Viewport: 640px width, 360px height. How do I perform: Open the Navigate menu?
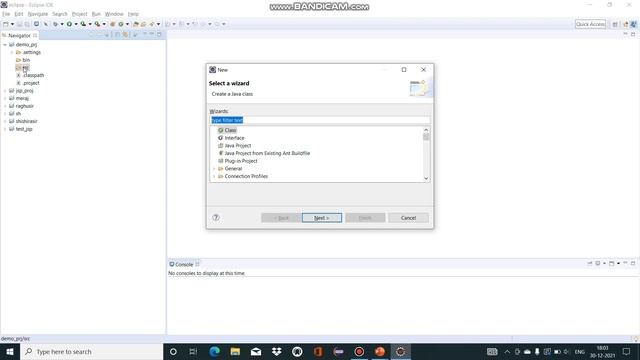[38, 14]
